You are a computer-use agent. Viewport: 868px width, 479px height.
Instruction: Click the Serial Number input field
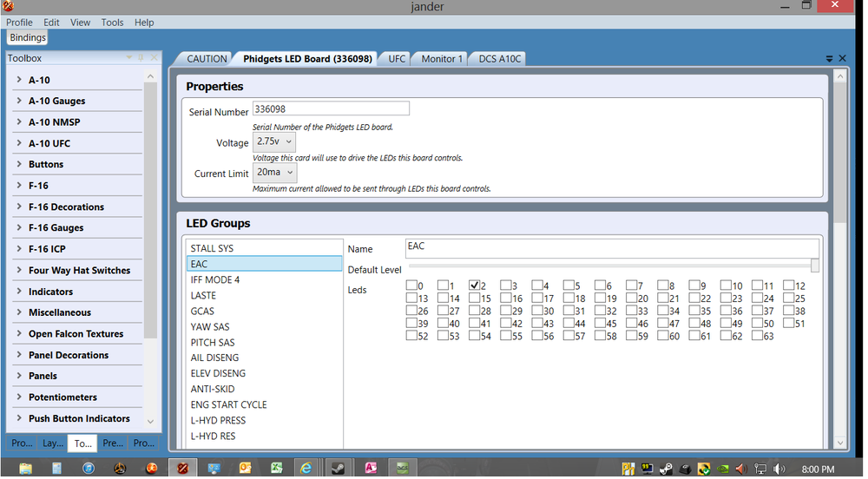coord(331,109)
